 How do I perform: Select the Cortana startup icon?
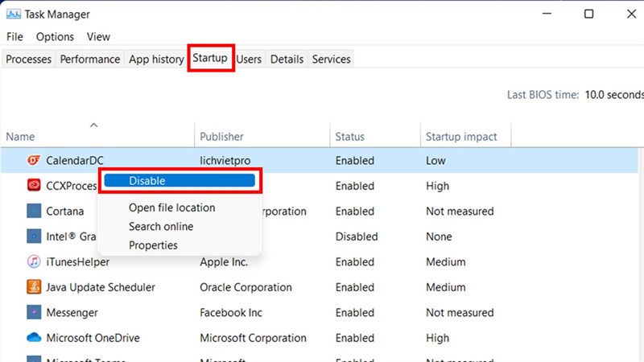pyautogui.click(x=34, y=212)
